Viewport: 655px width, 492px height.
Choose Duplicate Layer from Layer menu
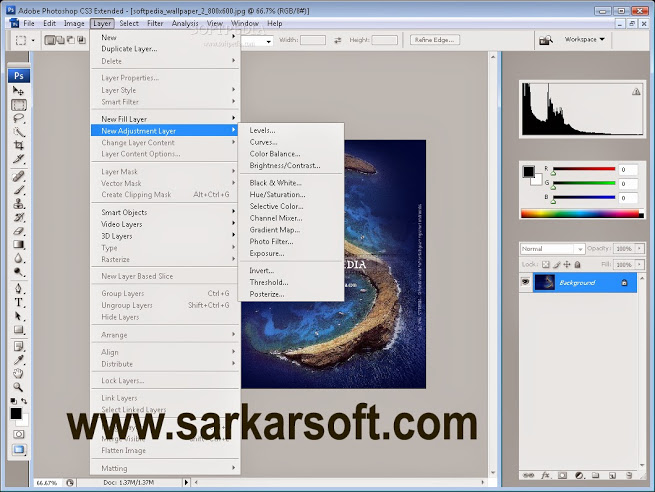pos(129,49)
